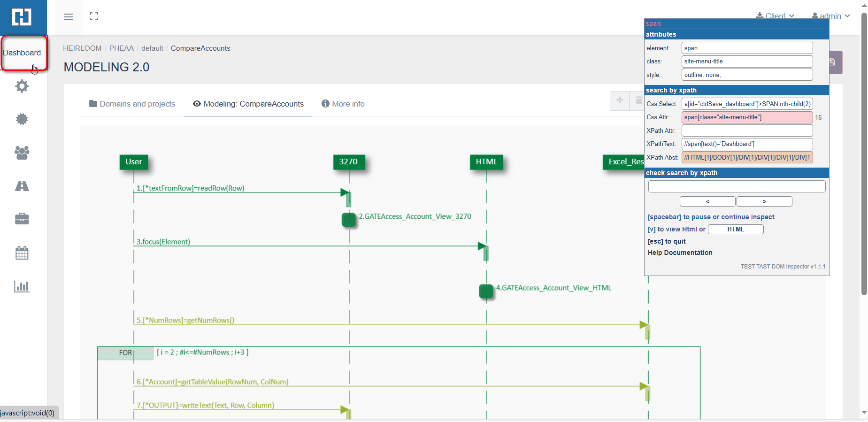Image resolution: width=868 pixels, height=422 pixels.
Task: Click the check search by xpath field
Action: [x=737, y=186]
